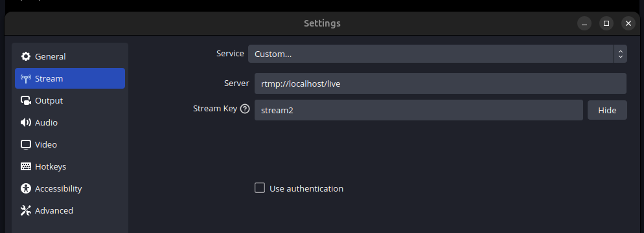Click the Stream Key field containing stream2
644x233 pixels.
[x=419, y=110]
